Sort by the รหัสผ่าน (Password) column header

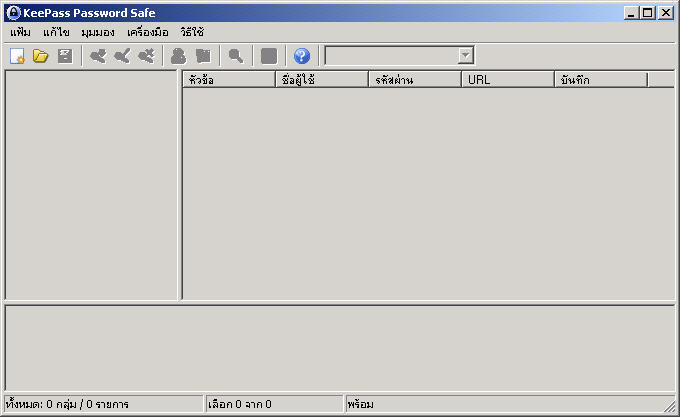[414, 80]
